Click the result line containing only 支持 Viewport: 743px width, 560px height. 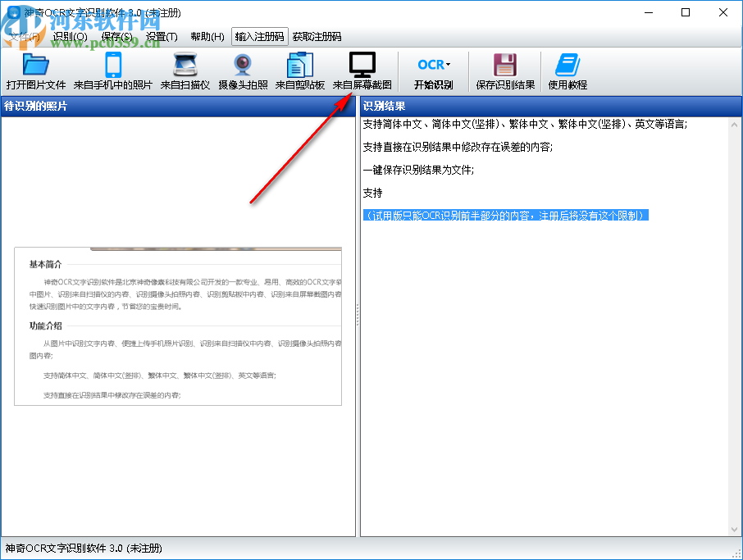[372, 193]
